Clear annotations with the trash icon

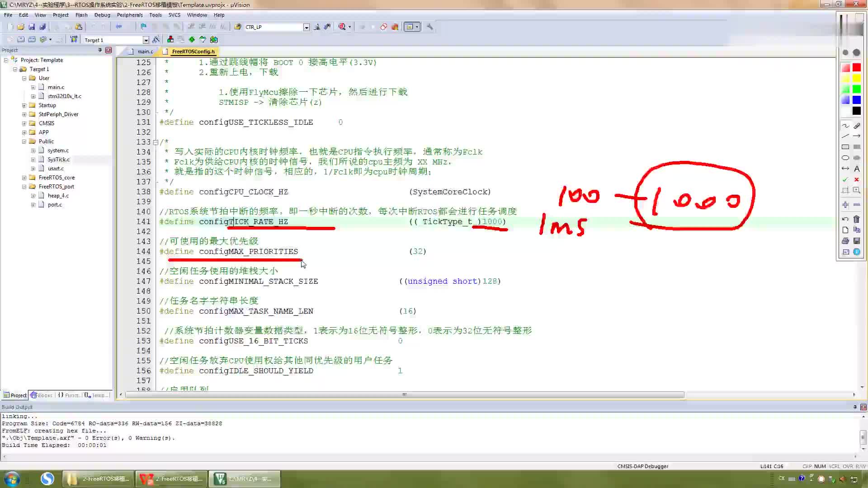point(856,219)
